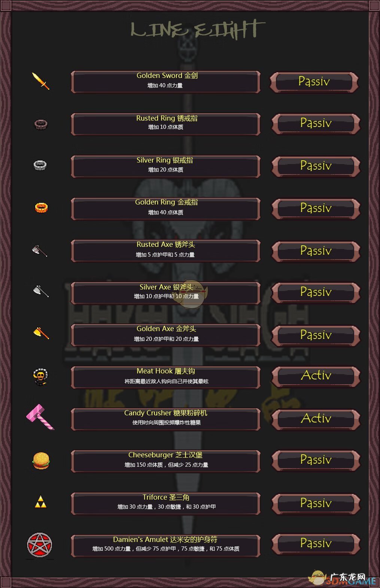Select the Damien's Amulet description bar
The height and width of the screenshot is (588, 380).
point(165,545)
